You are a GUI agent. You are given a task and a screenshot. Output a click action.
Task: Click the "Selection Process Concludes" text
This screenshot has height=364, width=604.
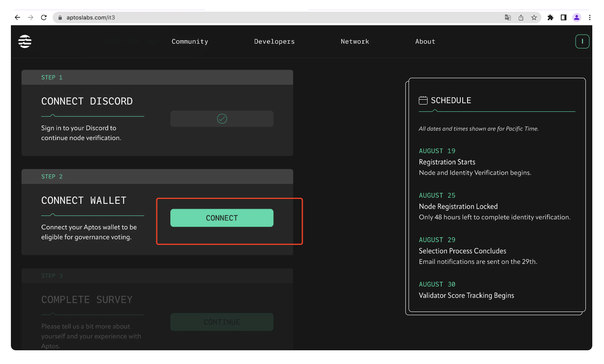pyautogui.click(x=462, y=251)
